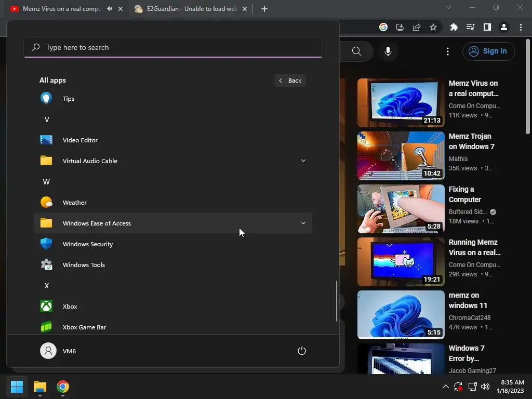Viewport: 532px width, 399px height.
Task: Open Windows Security
Action: click(x=172, y=244)
